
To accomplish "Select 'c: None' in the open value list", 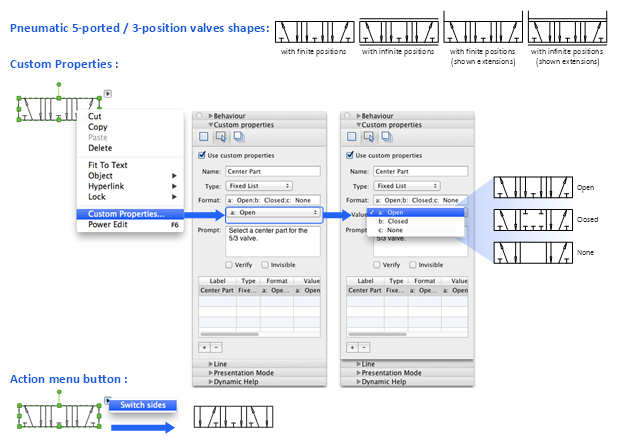I will pos(416,230).
